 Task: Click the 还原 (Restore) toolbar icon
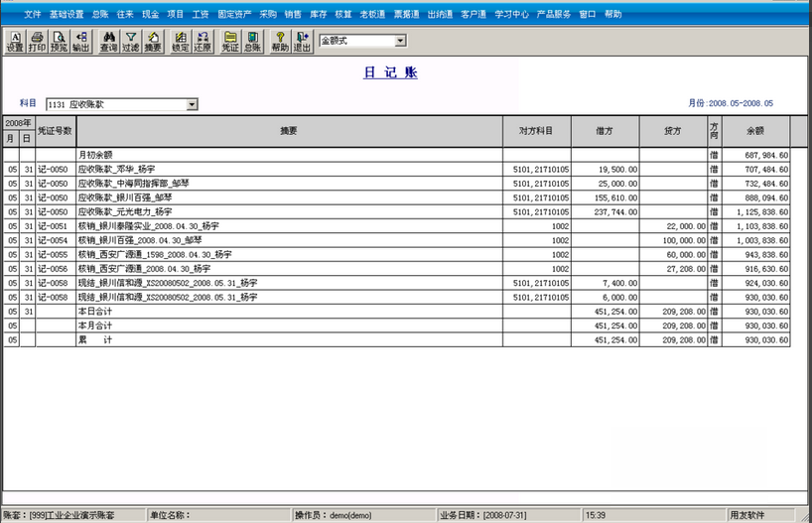[202, 41]
